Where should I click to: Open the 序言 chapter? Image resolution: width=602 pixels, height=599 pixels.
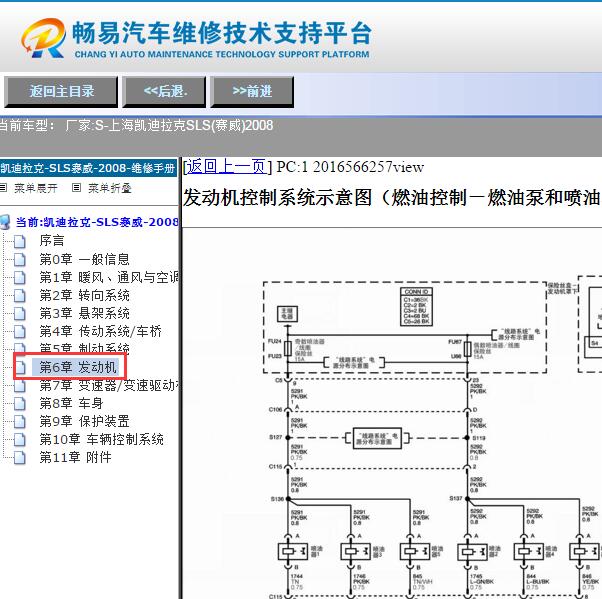pyautogui.click(x=51, y=241)
